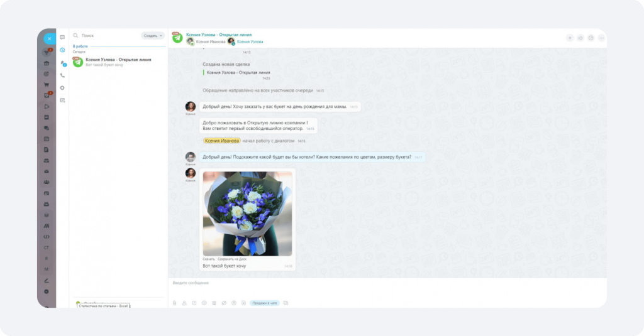The height and width of the screenshot is (336, 644).
Task: Click the Ксения Узлова name link in header
Action: pyautogui.click(x=250, y=42)
